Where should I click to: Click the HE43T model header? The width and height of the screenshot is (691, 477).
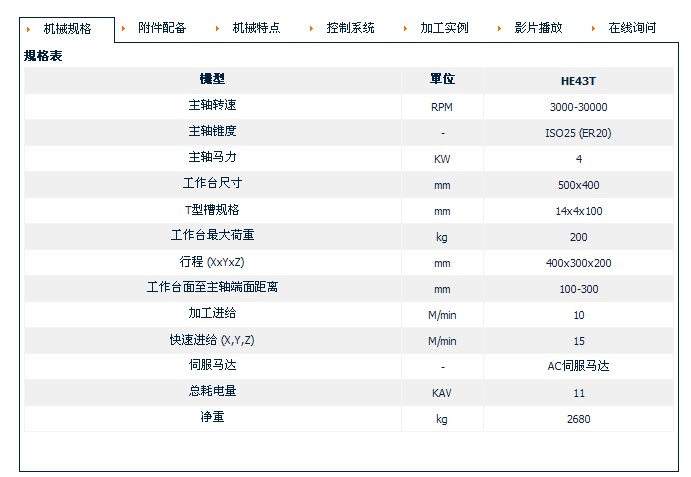click(x=578, y=81)
